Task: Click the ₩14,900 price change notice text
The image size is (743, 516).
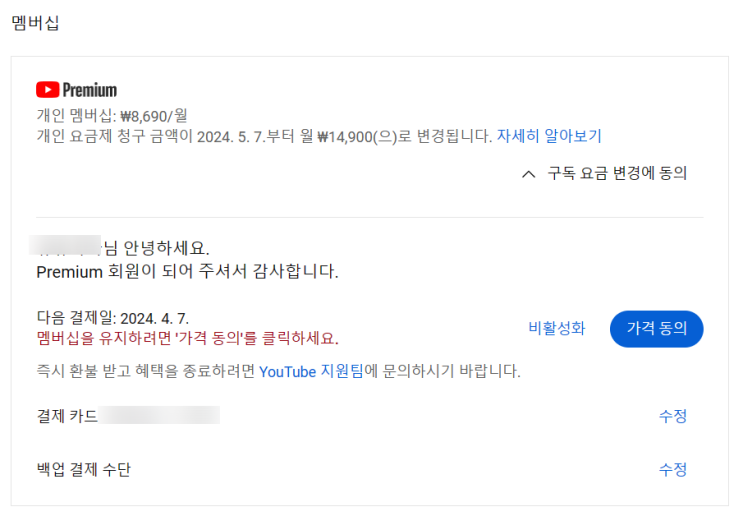Action: point(264,136)
